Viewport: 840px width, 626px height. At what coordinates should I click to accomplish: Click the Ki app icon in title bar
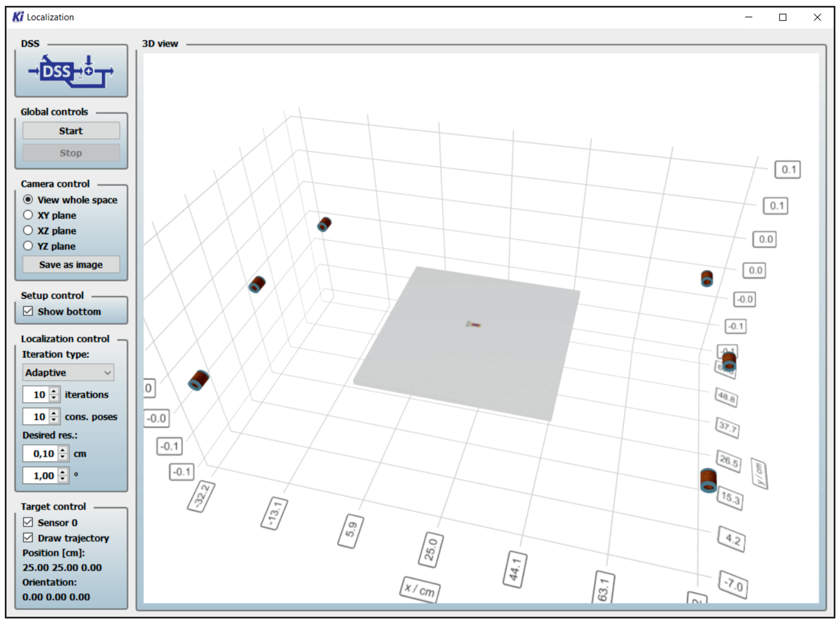[x=17, y=17]
